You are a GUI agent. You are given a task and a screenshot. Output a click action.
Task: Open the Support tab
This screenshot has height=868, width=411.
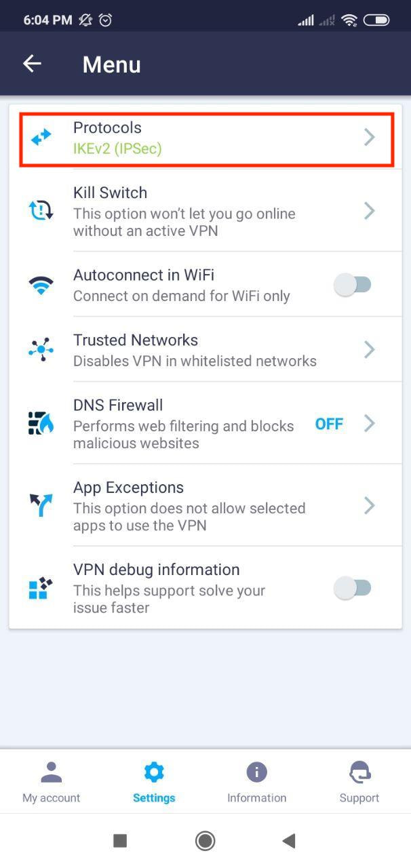pos(359,781)
